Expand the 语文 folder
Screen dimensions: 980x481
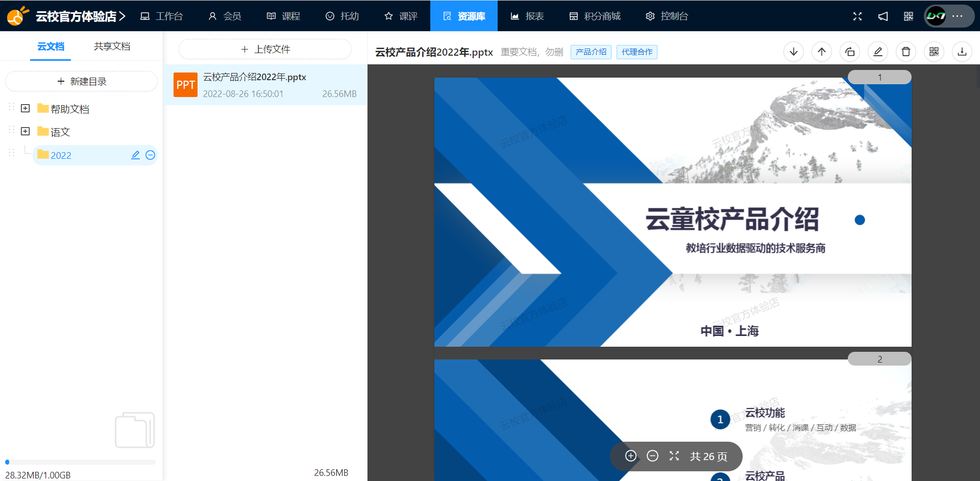point(25,131)
